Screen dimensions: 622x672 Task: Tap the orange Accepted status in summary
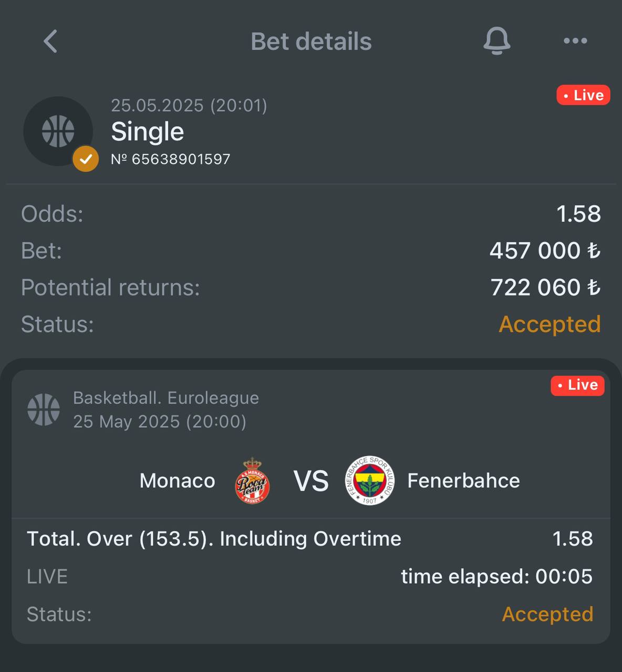550,324
